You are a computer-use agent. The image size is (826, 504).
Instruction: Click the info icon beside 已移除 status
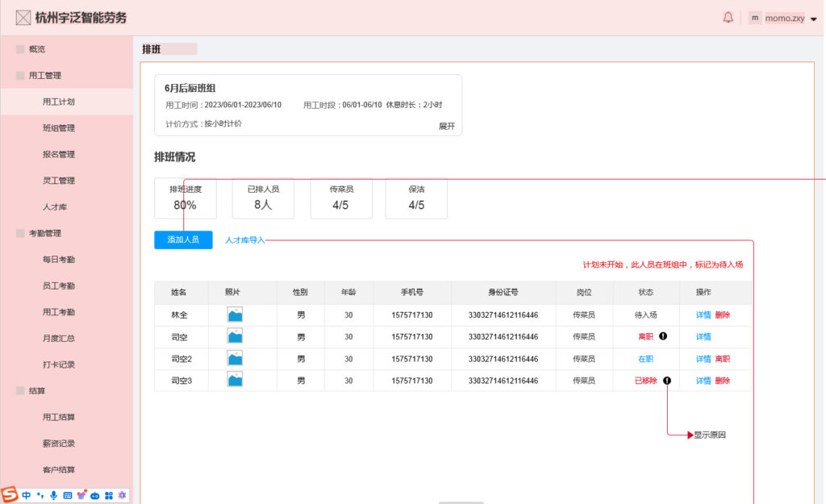[667, 381]
